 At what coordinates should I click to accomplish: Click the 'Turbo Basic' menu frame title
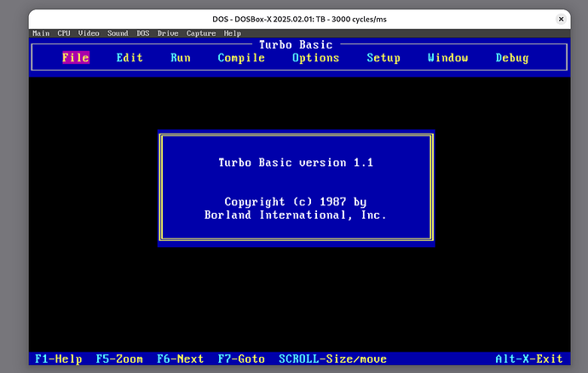click(296, 44)
